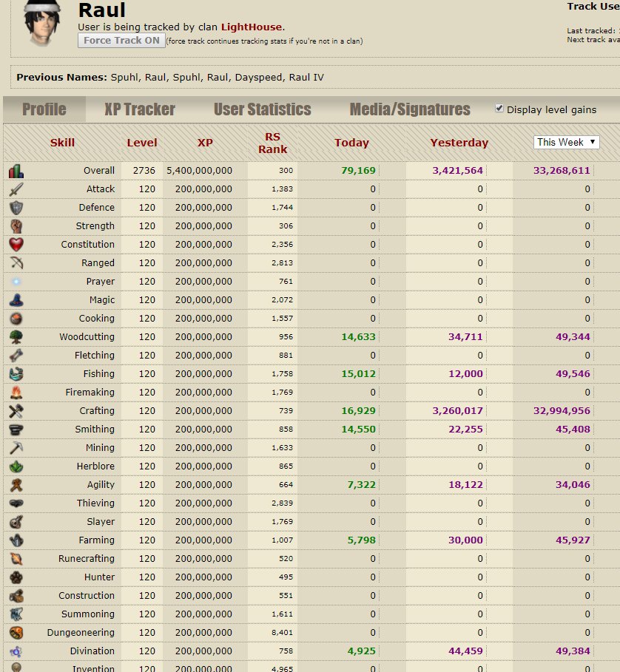Click the Woodcutting today gain 14,633
The height and width of the screenshot is (672, 620).
358,337
